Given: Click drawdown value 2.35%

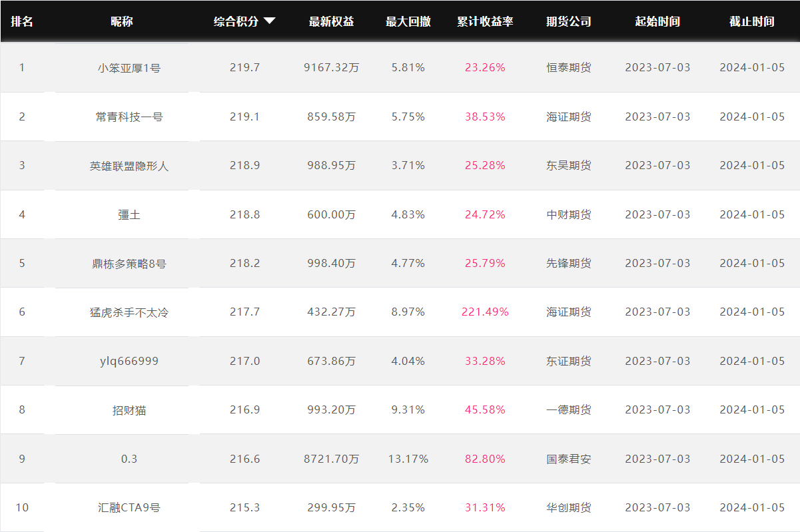Looking at the screenshot, I should click(x=408, y=507).
